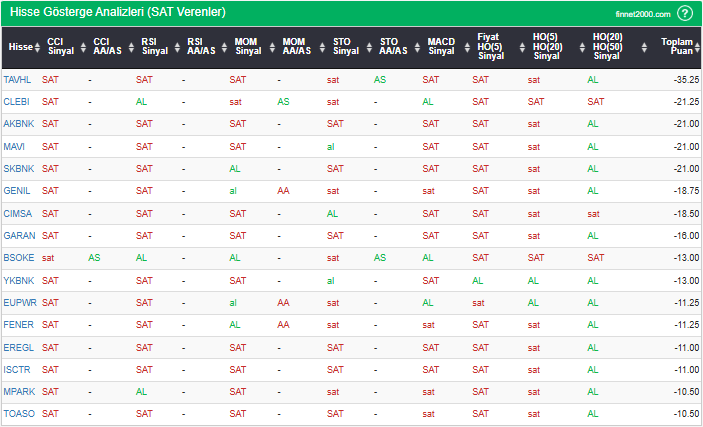Open the TAVHL stock link
The image size is (703, 427).
tap(17, 79)
